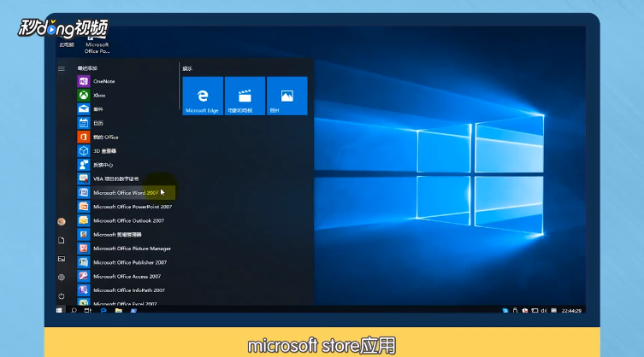
Task: Launch Microsoft Office Word 2007
Action: click(126, 193)
